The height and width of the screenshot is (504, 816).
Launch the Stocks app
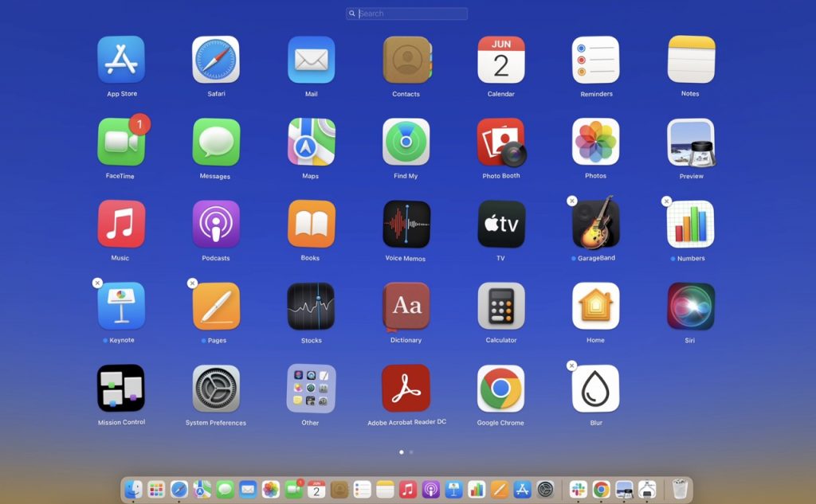tap(312, 307)
